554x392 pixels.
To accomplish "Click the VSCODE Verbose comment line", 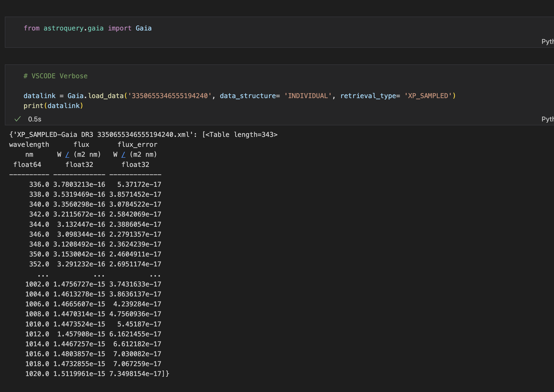I will point(55,75).
